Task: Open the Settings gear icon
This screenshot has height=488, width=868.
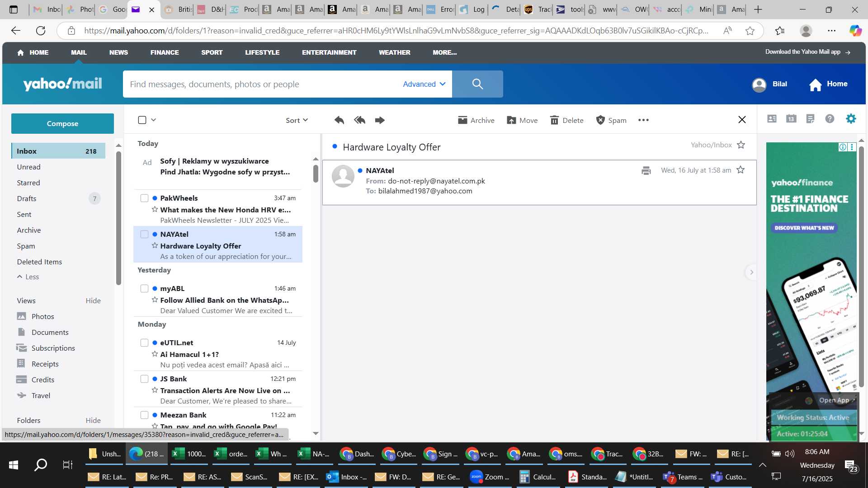Action: coord(851,119)
